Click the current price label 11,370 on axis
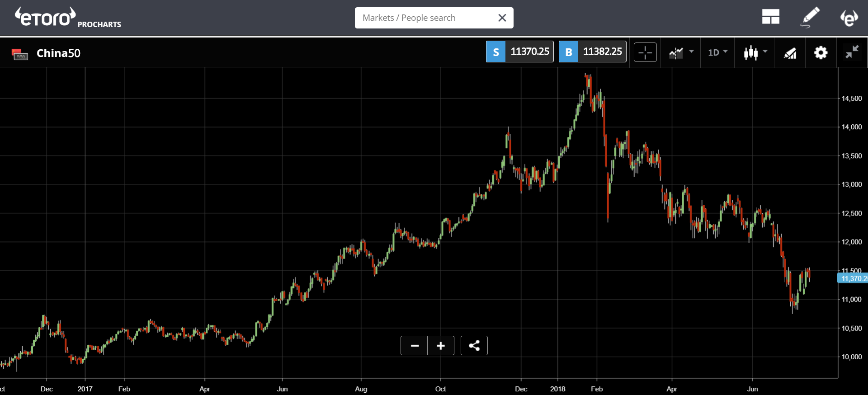Viewport: 868px width, 395px height. tap(853, 278)
